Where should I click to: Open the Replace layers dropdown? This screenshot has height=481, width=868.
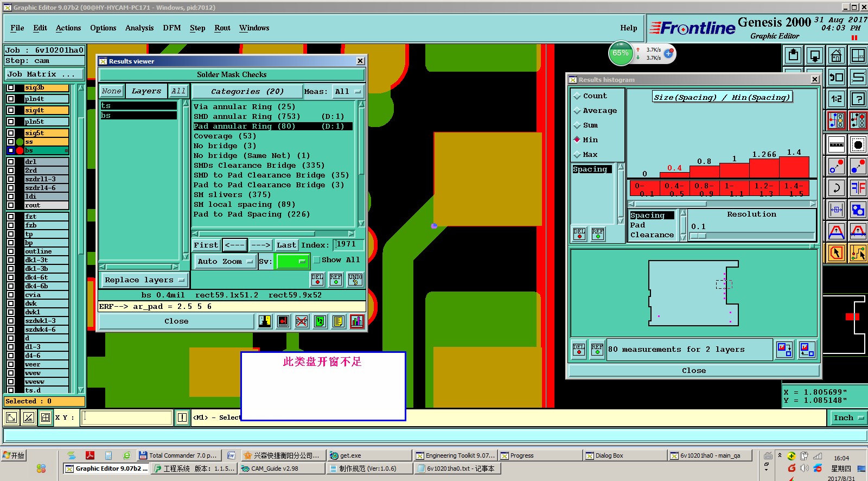pos(144,280)
